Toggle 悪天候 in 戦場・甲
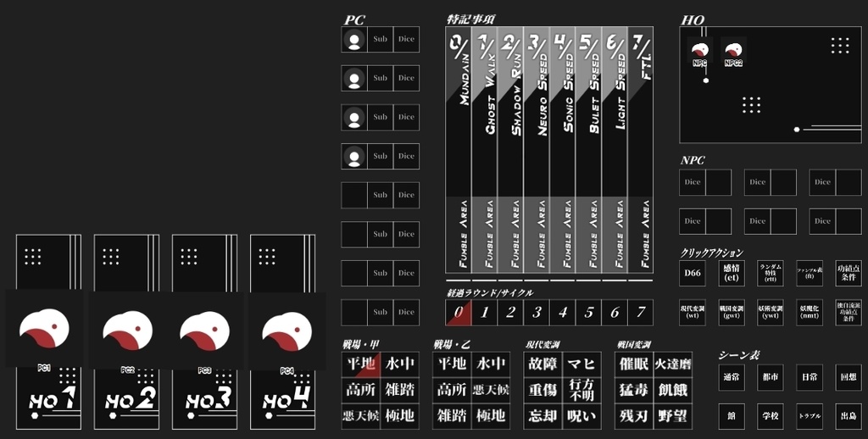Image resolution: width=868 pixels, height=439 pixels. click(361, 416)
